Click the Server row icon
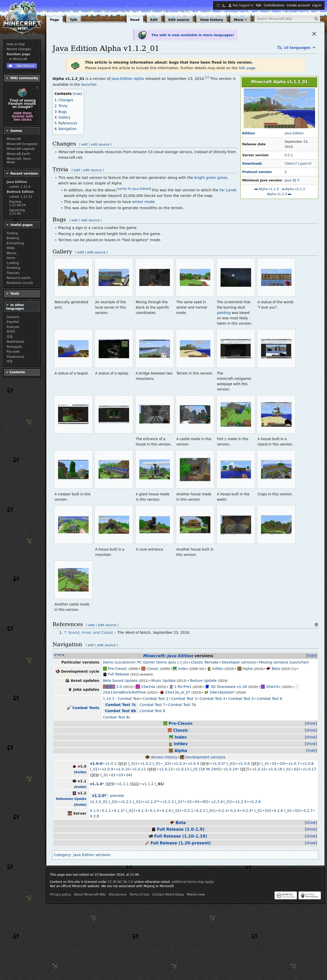 tap(70, 813)
